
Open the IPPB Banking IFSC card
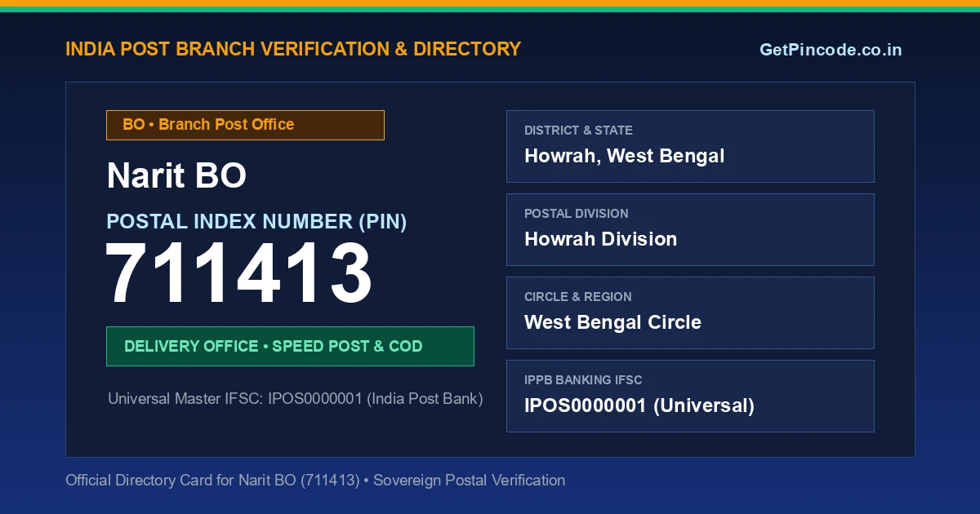690,396
